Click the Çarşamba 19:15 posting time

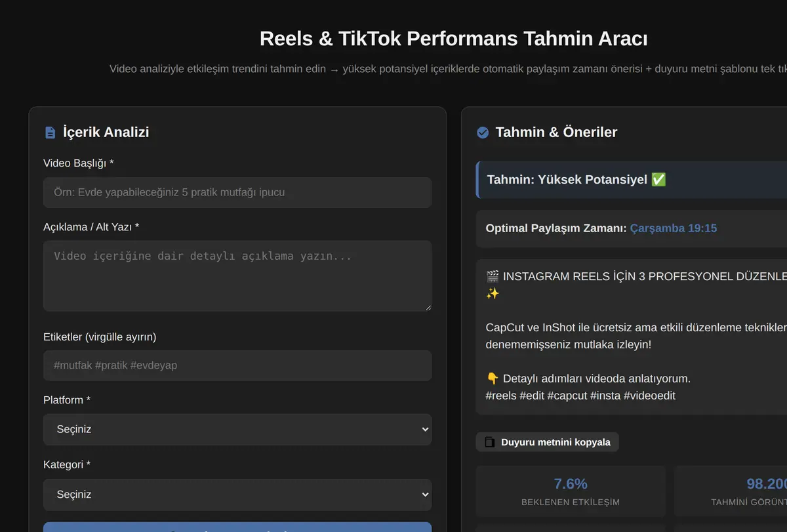coord(674,228)
